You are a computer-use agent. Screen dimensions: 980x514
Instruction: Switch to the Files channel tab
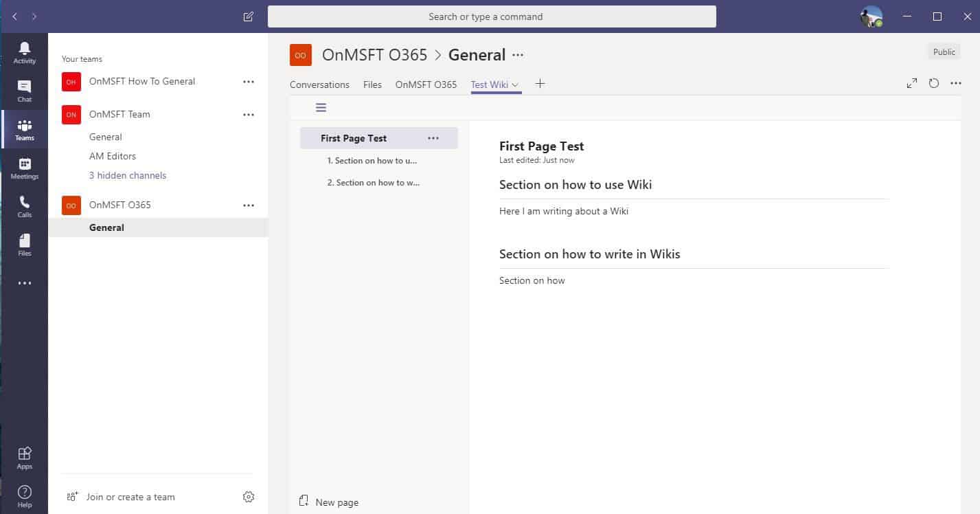click(372, 85)
